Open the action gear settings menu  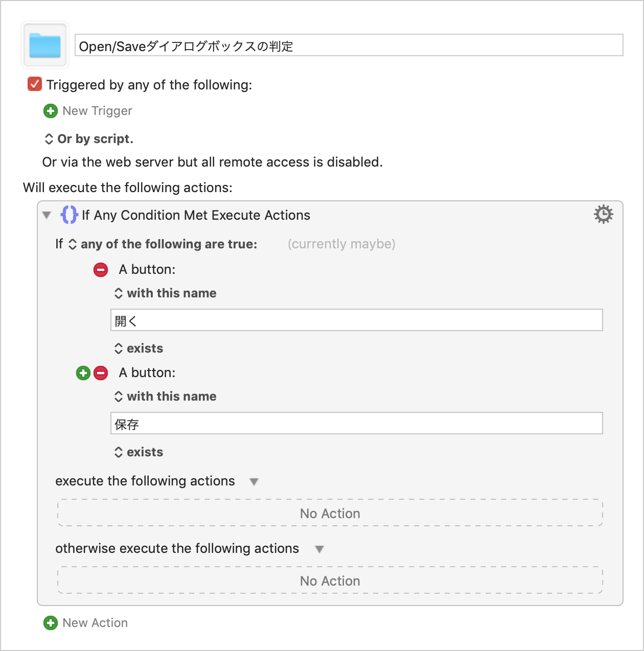[x=603, y=215]
